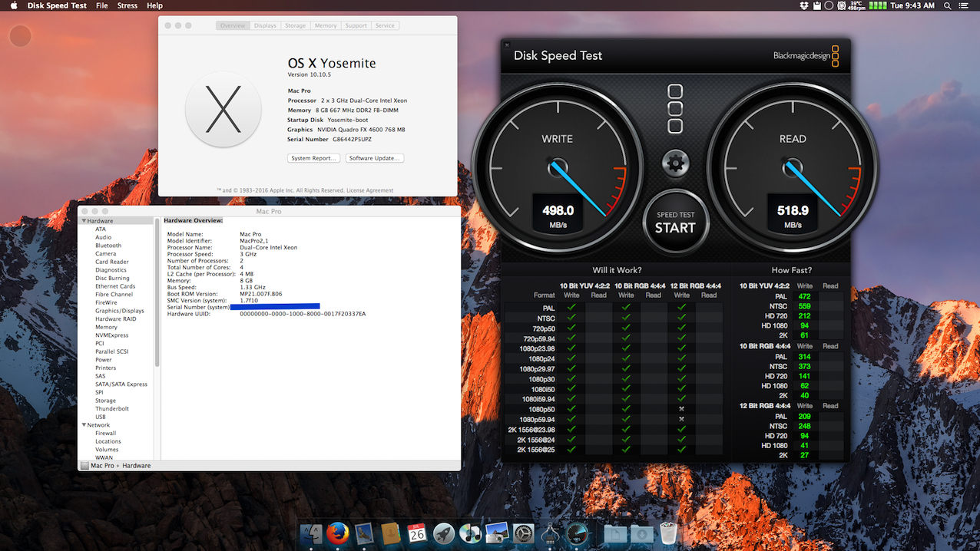The width and height of the screenshot is (980, 551).
Task: Open Mail from the Dock
Action: click(x=364, y=533)
